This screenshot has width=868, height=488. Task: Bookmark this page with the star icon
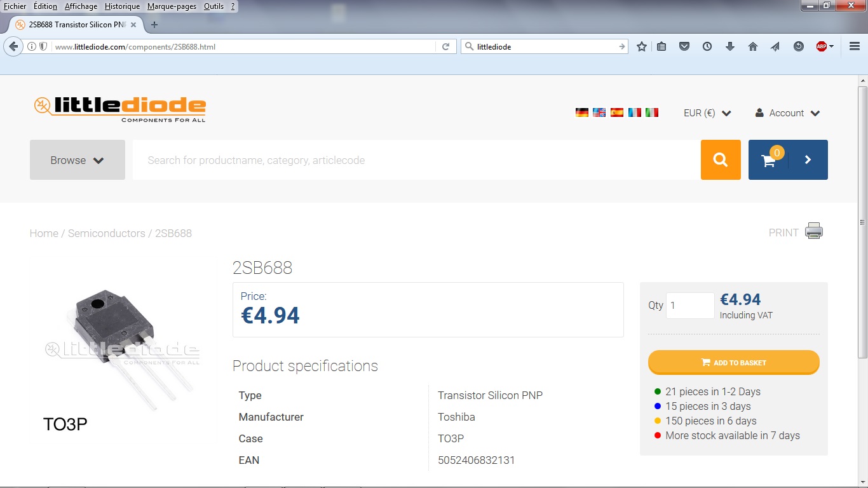[642, 46]
